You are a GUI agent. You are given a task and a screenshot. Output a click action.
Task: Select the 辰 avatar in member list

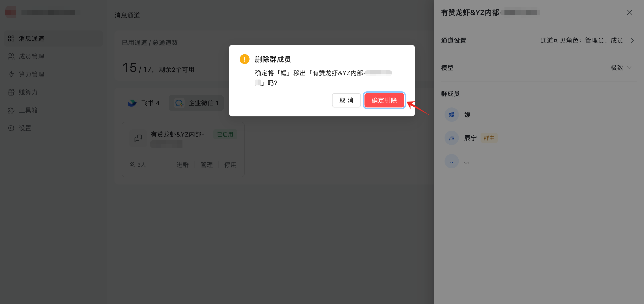(x=451, y=138)
